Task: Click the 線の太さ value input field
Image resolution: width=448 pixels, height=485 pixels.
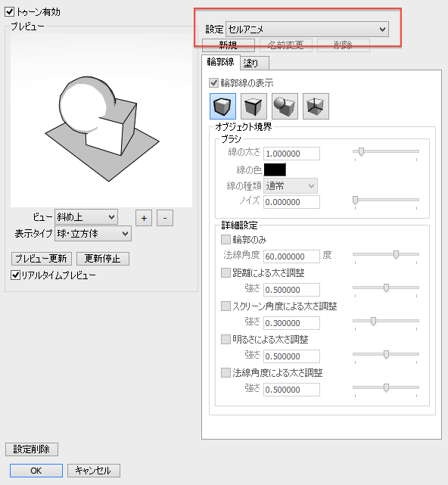Action: coord(291,154)
